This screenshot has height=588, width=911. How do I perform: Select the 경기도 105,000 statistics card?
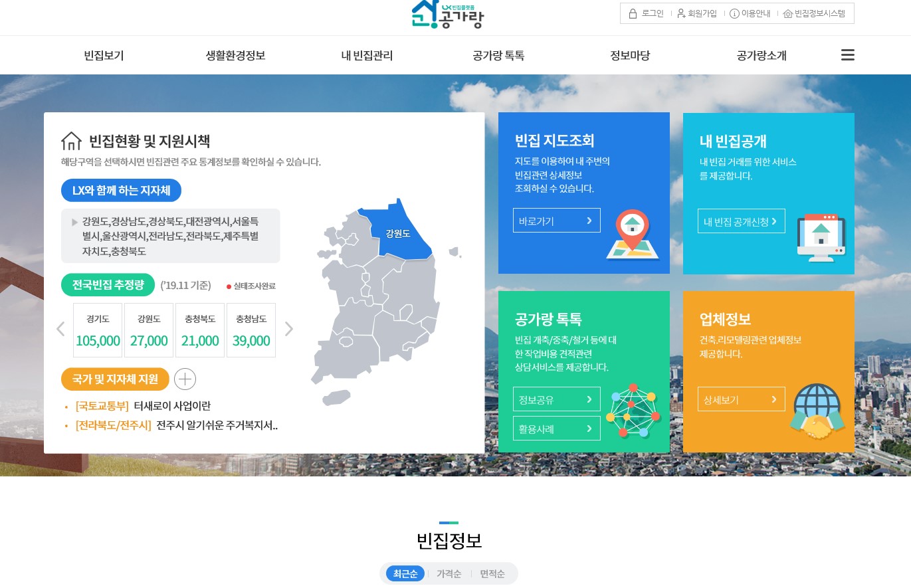pyautogui.click(x=98, y=330)
